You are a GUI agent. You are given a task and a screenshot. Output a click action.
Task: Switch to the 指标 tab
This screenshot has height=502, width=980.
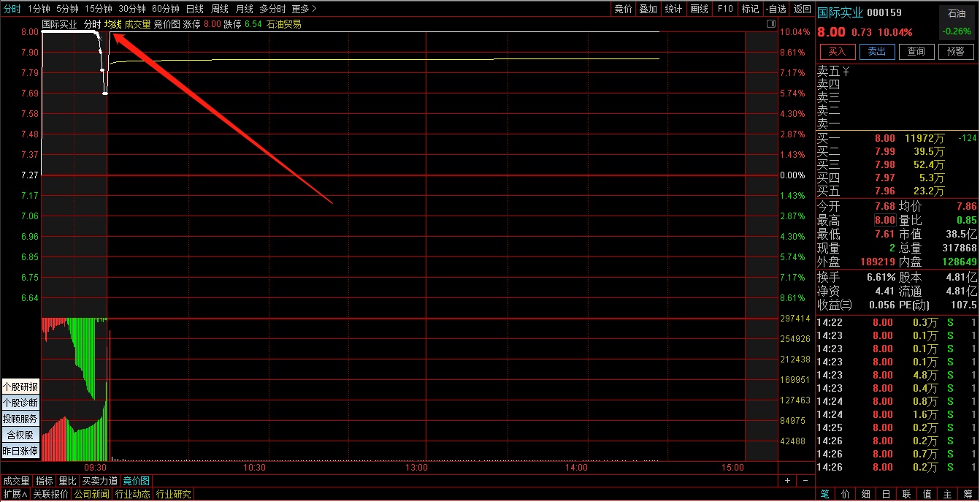click(45, 481)
